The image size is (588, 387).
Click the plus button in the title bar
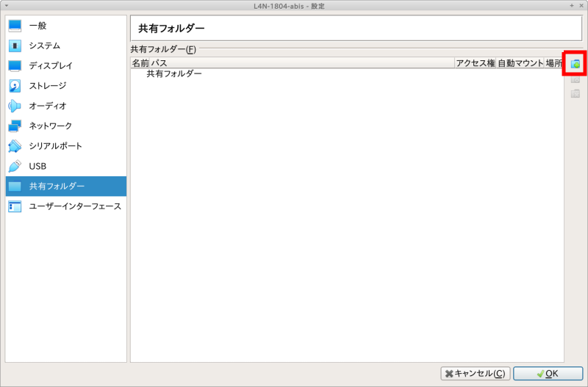pyautogui.click(x=572, y=6)
